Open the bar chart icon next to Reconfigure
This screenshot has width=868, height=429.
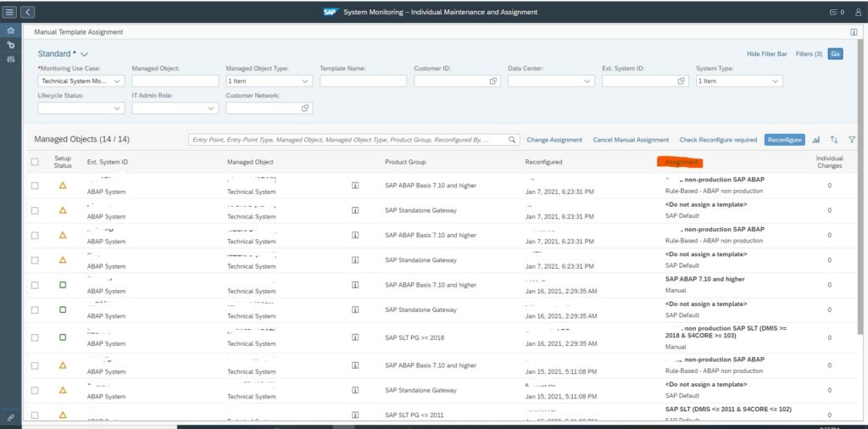816,140
